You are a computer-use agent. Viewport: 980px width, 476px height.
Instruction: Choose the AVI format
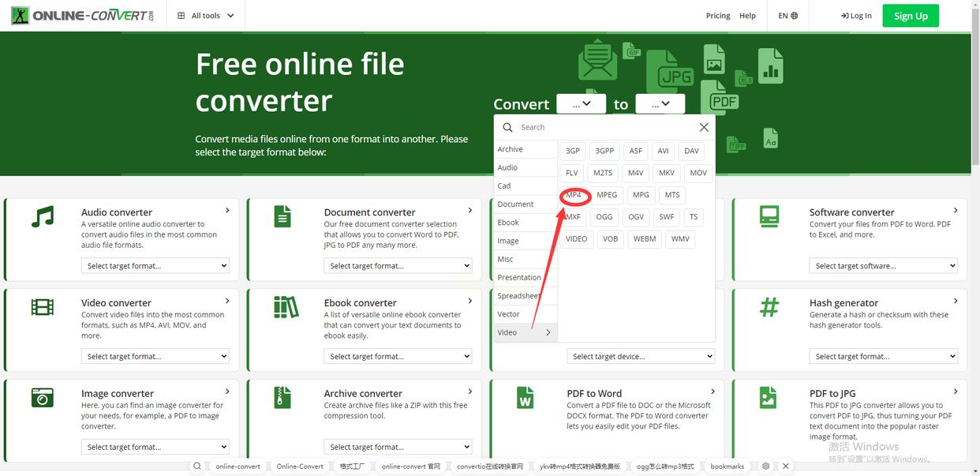pos(663,151)
